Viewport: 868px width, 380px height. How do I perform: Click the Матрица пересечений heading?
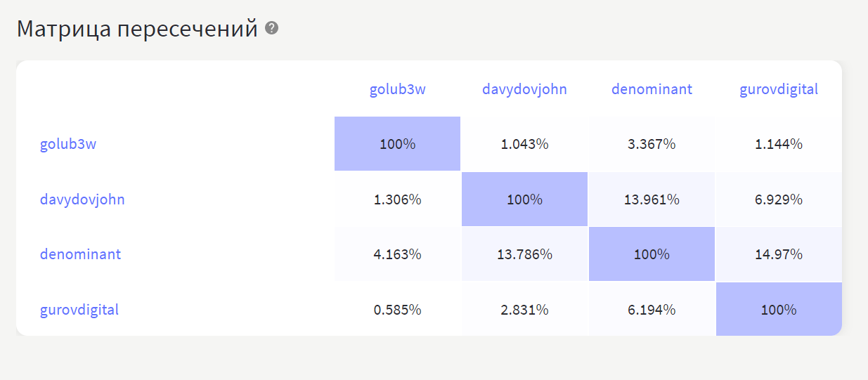(x=137, y=30)
